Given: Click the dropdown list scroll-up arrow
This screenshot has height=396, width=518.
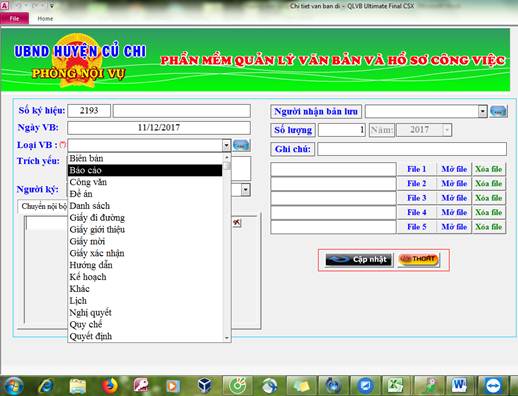Looking at the screenshot, I should [x=227, y=157].
